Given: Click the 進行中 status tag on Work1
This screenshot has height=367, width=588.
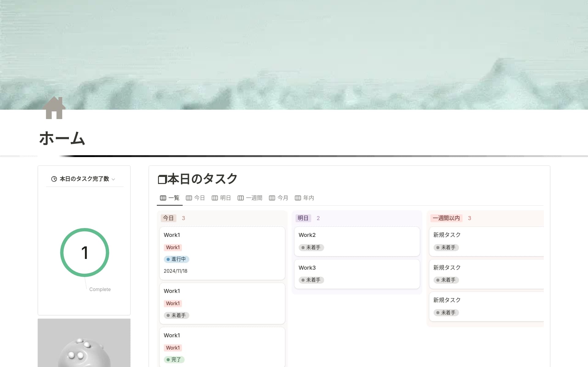Looking at the screenshot, I should tap(176, 259).
